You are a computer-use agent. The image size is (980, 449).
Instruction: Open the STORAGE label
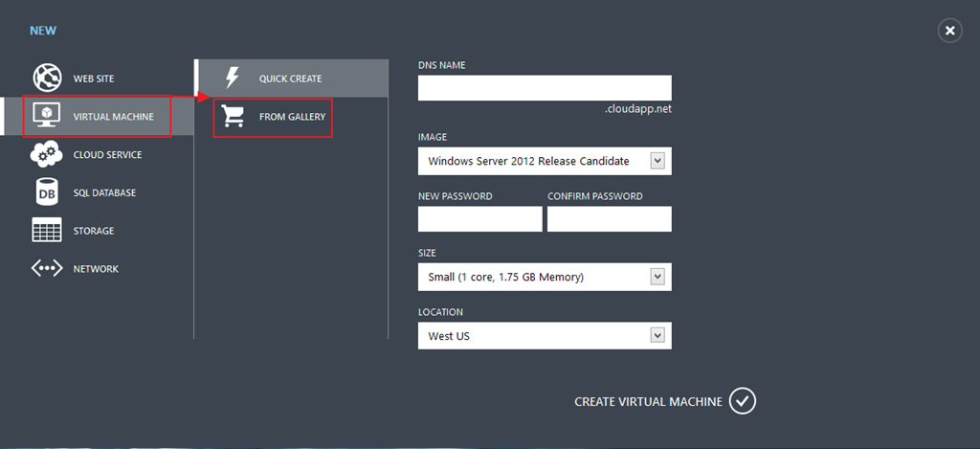pos(94,231)
